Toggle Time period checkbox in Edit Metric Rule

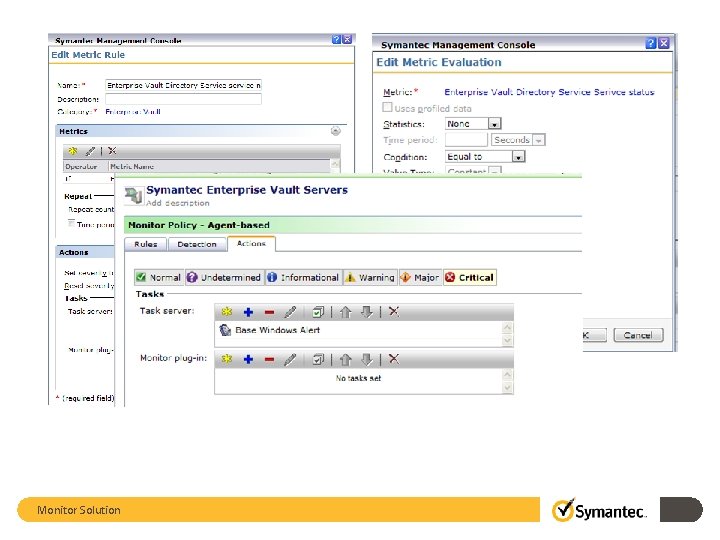click(71, 223)
